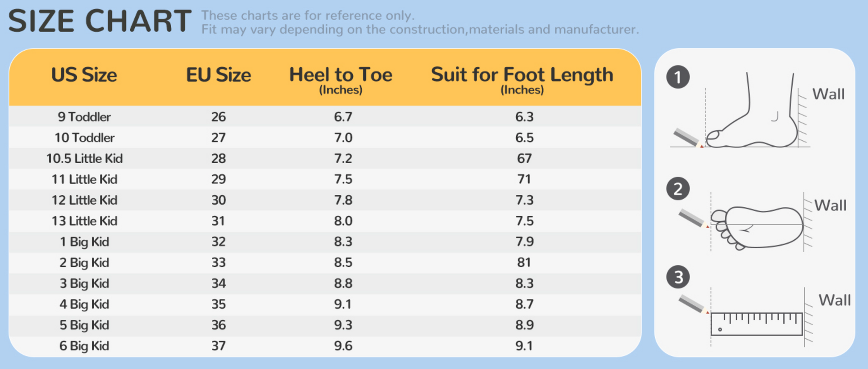Click the 1 Big Kid size label
868x369 pixels.
84,242
